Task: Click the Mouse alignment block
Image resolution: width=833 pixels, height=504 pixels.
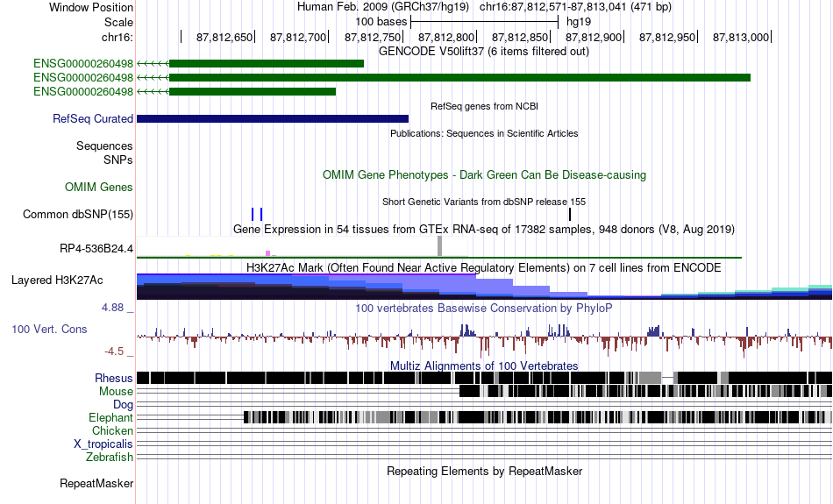Action: point(645,392)
